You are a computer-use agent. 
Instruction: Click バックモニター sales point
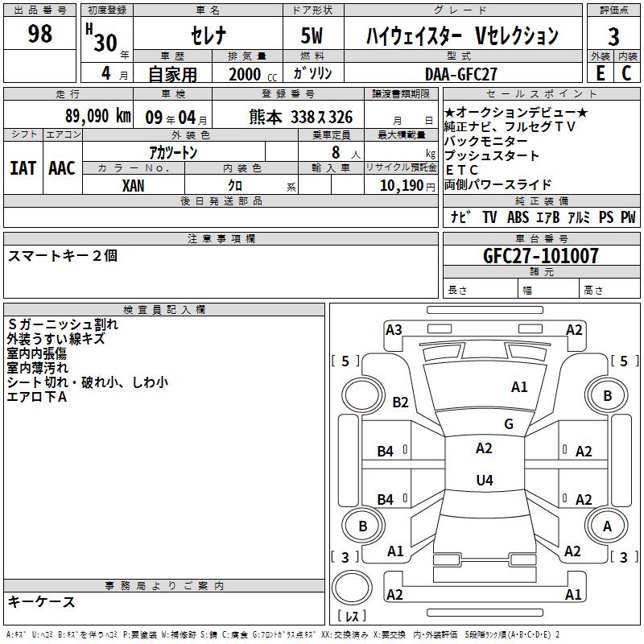pyautogui.click(x=485, y=142)
